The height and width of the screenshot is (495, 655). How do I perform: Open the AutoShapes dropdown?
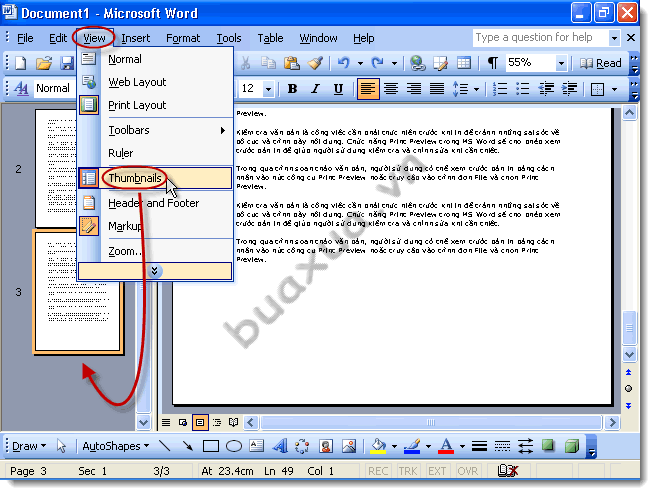116,446
